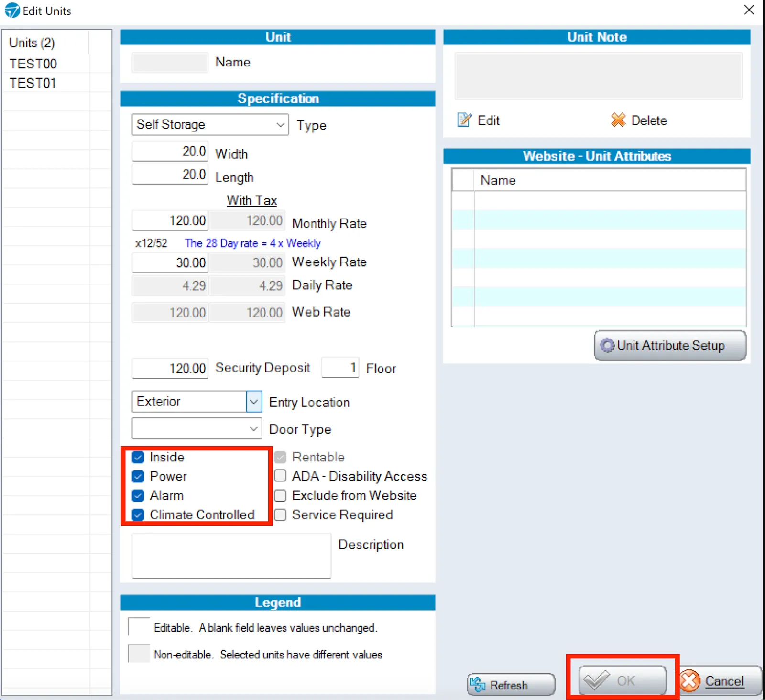Enable ADA - Disability Access checkbox
The width and height of the screenshot is (765, 700).
coord(280,476)
